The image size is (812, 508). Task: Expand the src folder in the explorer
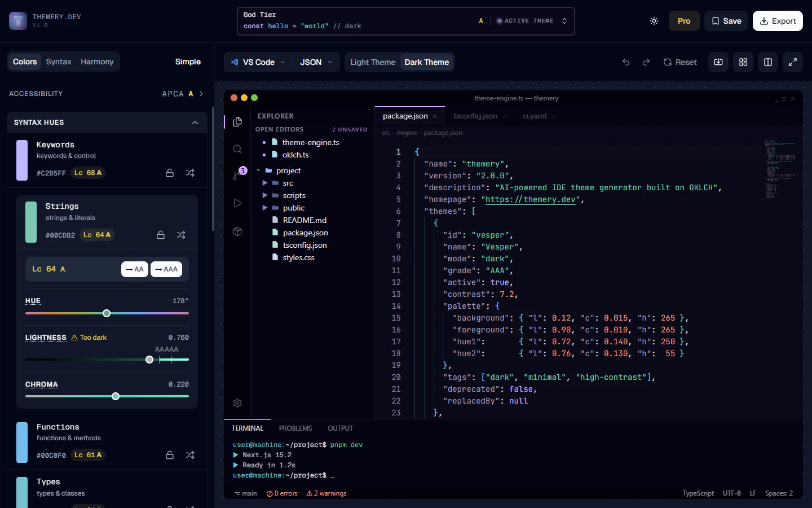coord(265,183)
